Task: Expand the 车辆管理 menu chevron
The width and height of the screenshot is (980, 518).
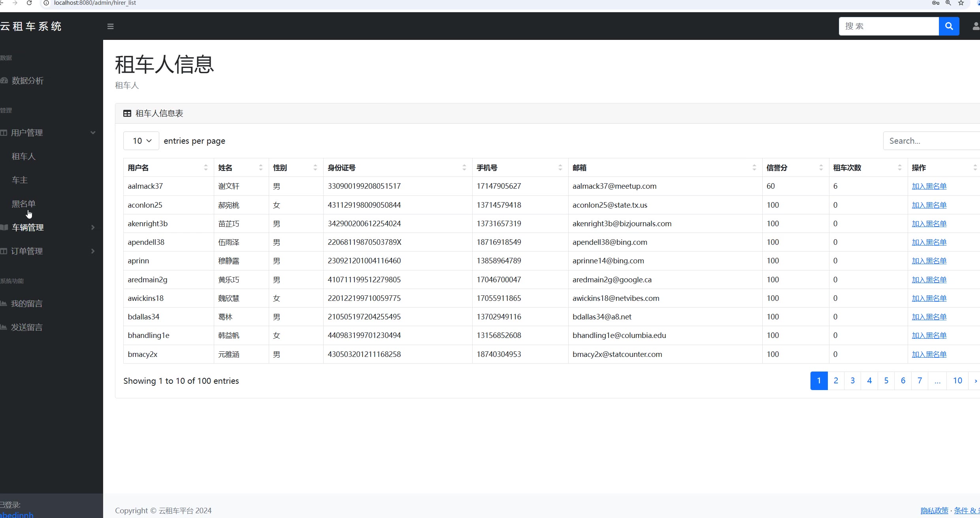Action: click(93, 227)
